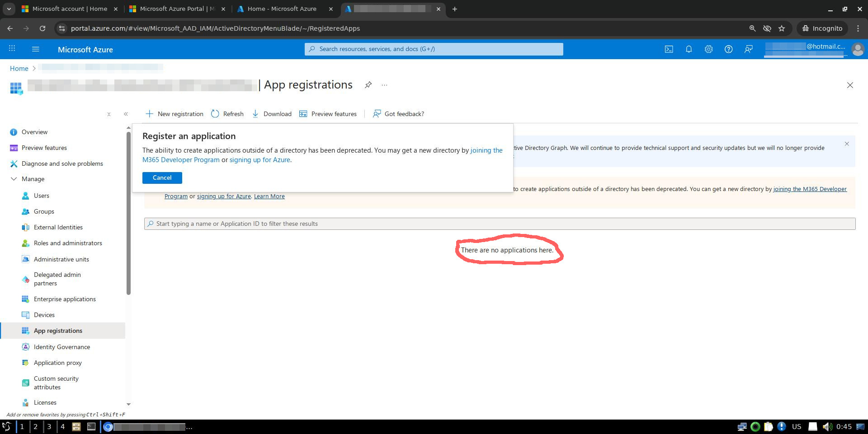Image resolution: width=868 pixels, height=434 pixels.
Task: Switch to workspace 2 in the taskbar
Action: click(35, 426)
